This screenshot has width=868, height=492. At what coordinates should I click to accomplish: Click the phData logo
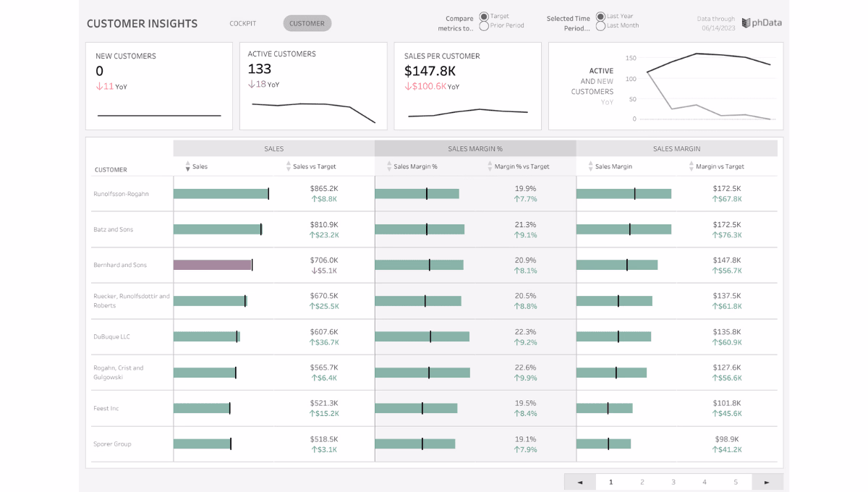tap(762, 22)
